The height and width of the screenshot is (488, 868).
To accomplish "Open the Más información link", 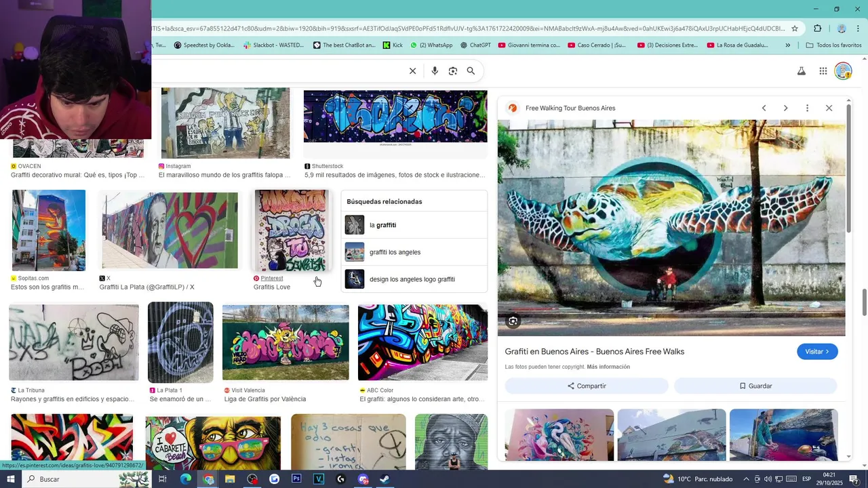I will (x=608, y=367).
